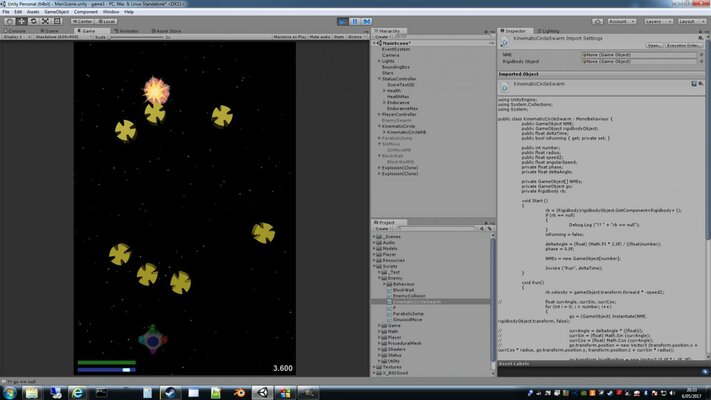Viewport: 711px width, 400px height.
Task: Open object picker for NME field
Action: click(702, 53)
